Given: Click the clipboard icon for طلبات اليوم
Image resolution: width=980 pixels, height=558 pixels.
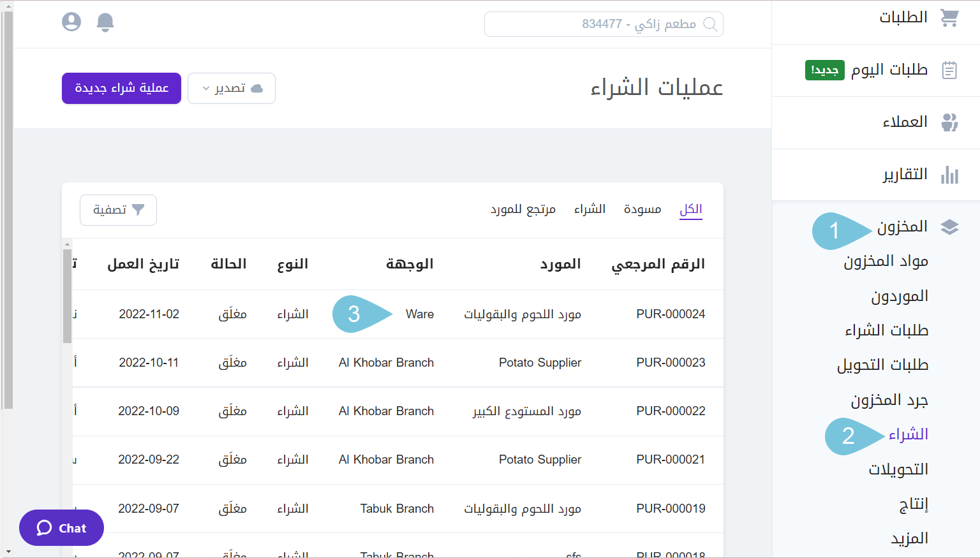Looking at the screenshot, I should click(949, 70).
